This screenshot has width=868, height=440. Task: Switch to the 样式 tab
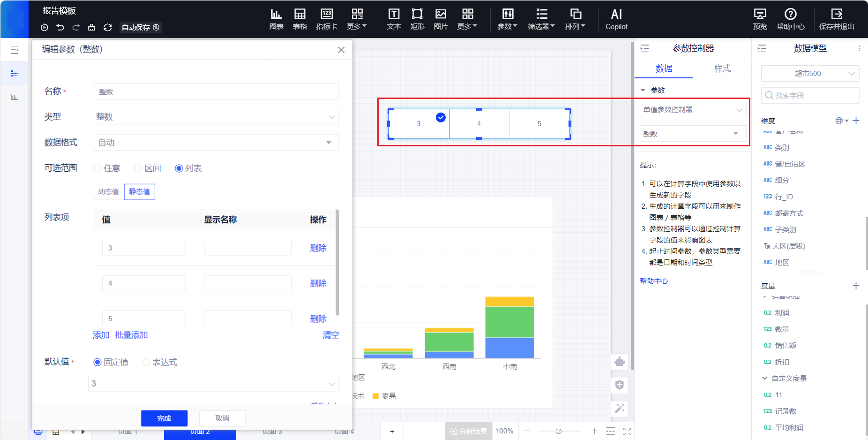tap(722, 68)
